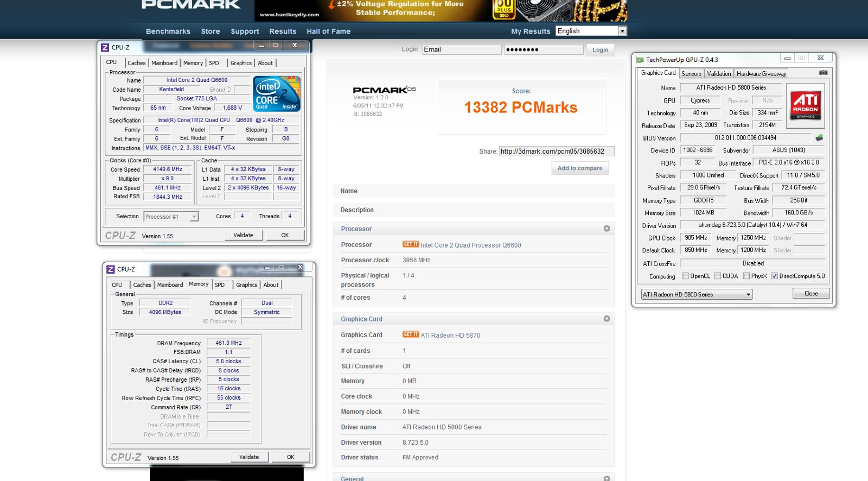
Task: Click OK in the bottom CPU-Z window
Action: click(291, 457)
